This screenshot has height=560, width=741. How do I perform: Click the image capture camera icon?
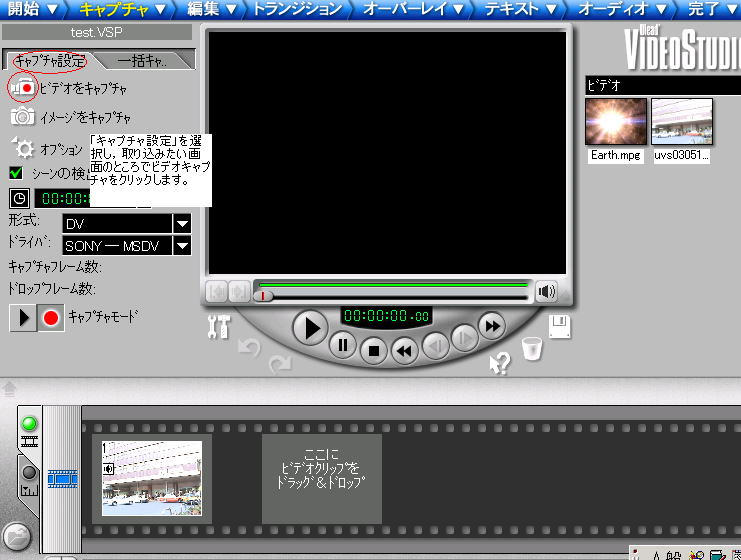22,116
